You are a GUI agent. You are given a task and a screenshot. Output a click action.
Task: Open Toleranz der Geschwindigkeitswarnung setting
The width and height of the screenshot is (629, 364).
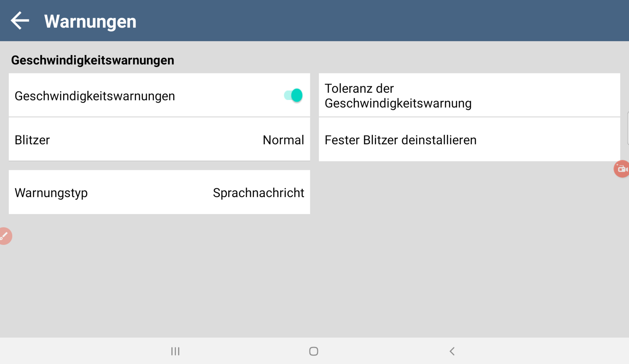click(x=469, y=96)
